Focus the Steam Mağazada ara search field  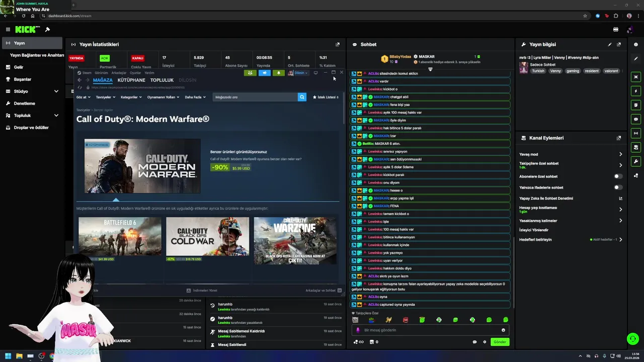(x=255, y=97)
